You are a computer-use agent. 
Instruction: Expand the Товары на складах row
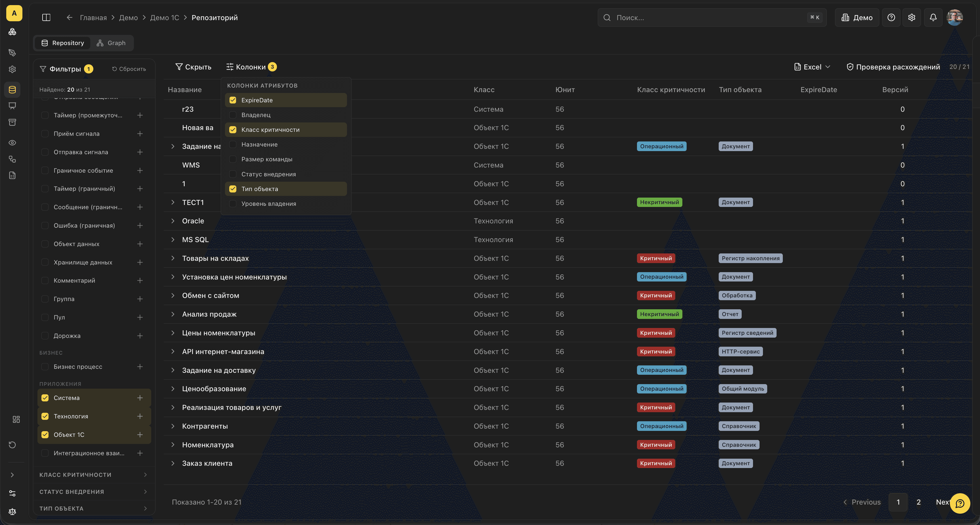pyautogui.click(x=173, y=258)
